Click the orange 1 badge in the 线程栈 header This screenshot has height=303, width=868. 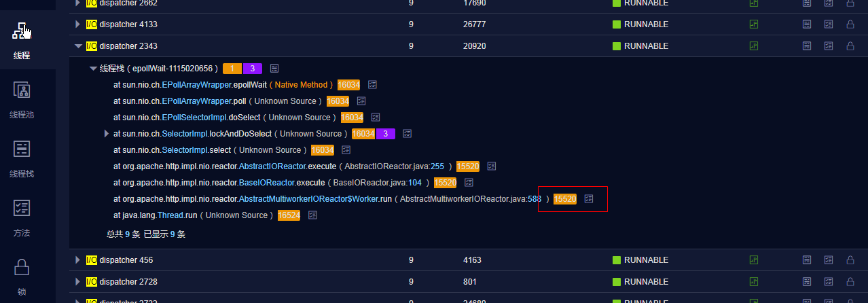(232, 69)
